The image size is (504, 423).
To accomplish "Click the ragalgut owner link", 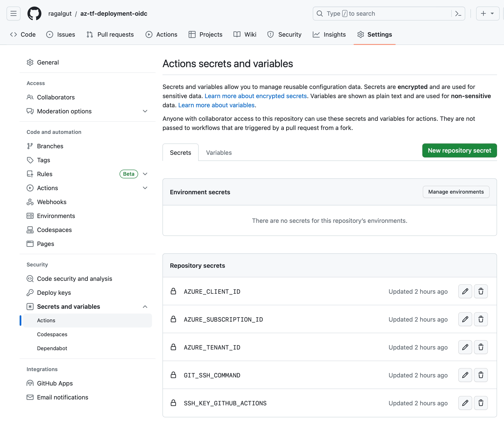I will [x=60, y=14].
